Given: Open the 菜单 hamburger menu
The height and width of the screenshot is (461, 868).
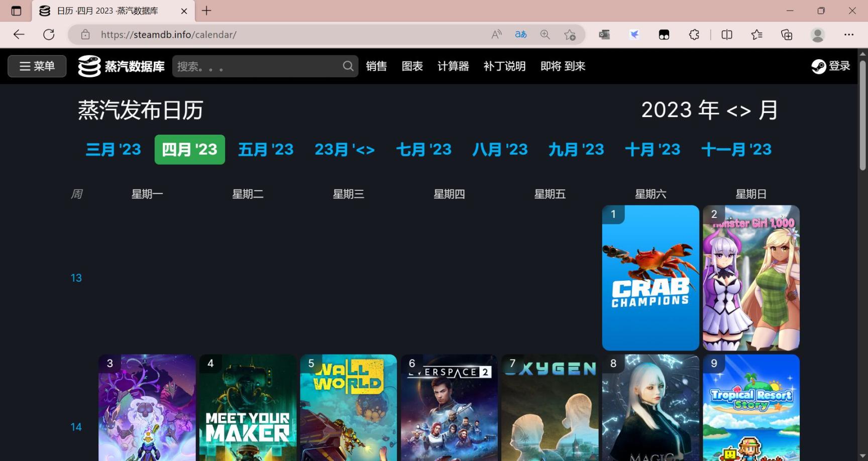Looking at the screenshot, I should click(x=37, y=66).
